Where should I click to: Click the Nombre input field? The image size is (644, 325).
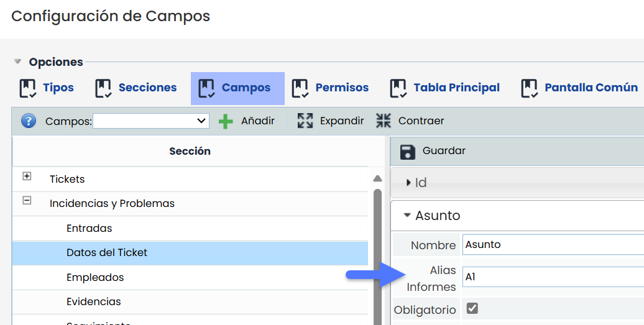(553, 245)
